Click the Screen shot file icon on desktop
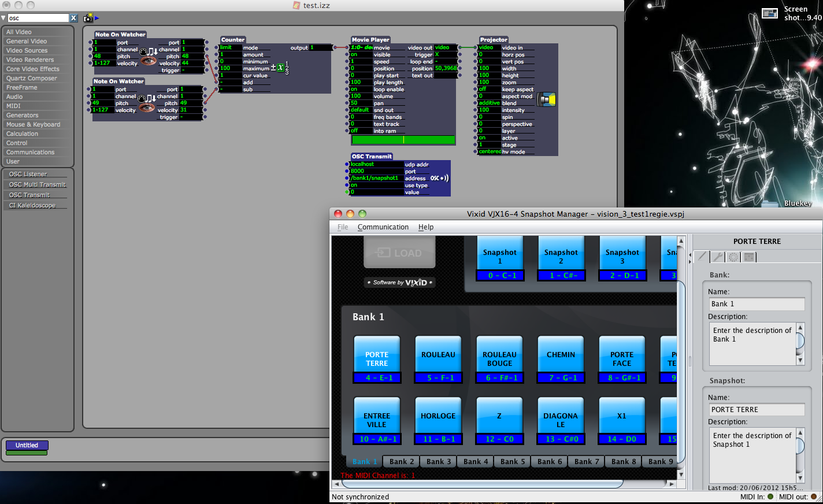This screenshot has width=823, height=504. (769, 13)
